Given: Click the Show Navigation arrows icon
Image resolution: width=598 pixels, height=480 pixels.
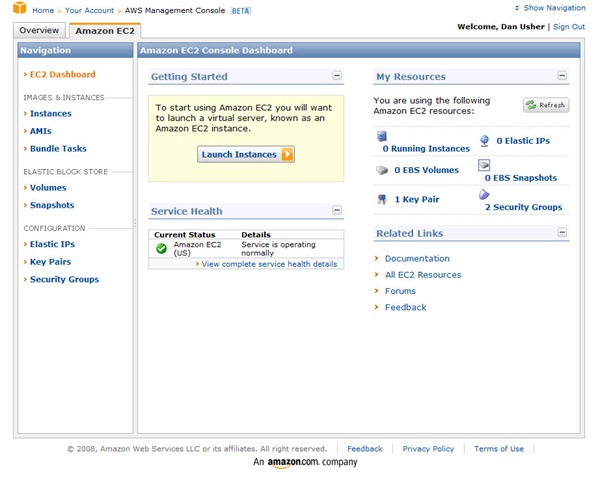Looking at the screenshot, I should pos(517,8).
